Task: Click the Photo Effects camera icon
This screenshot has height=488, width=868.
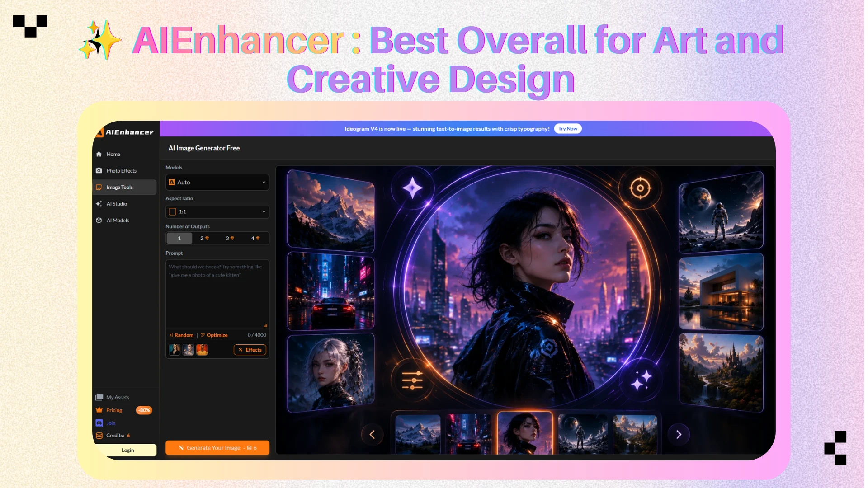Action: 99,171
